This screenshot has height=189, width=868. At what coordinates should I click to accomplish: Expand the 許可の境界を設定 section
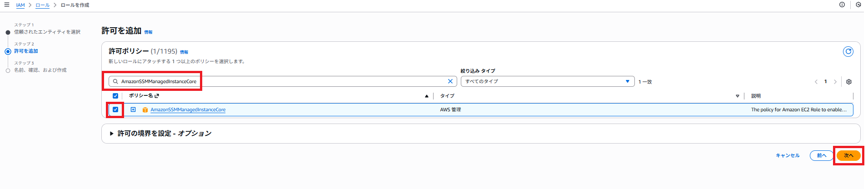[x=112, y=134]
